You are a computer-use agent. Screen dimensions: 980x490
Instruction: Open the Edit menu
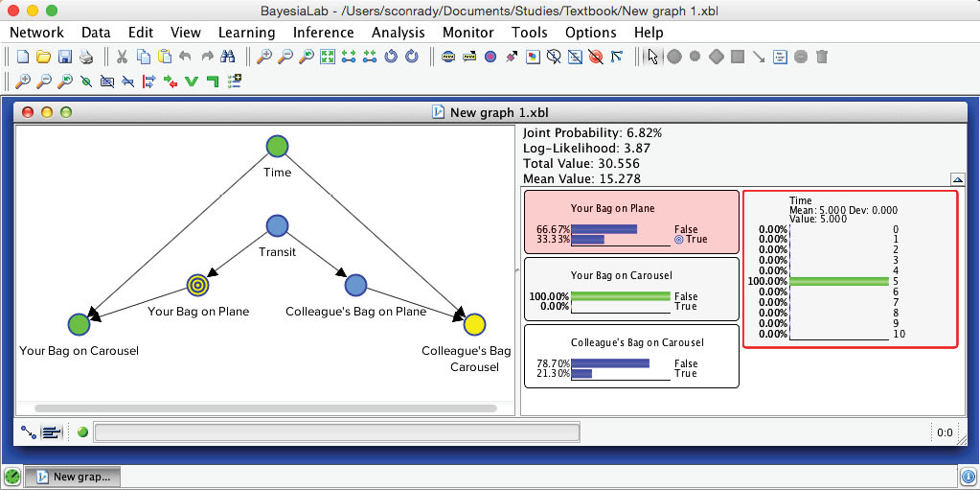point(141,33)
